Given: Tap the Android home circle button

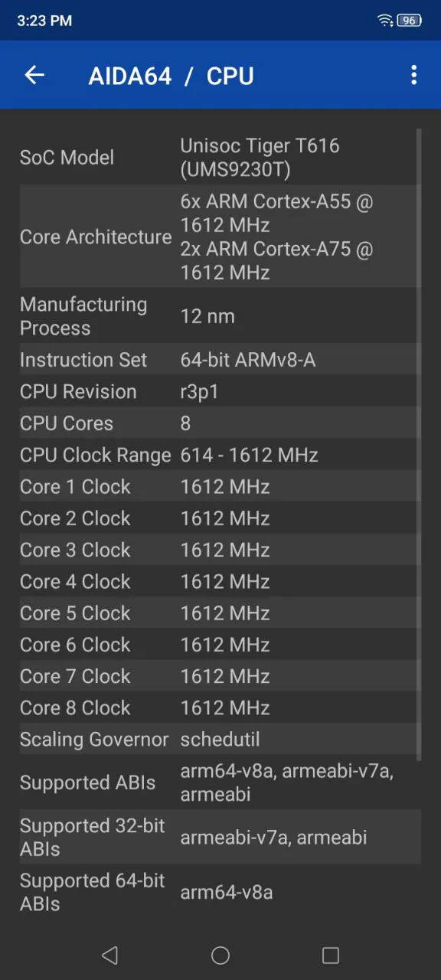Looking at the screenshot, I should 220,955.
